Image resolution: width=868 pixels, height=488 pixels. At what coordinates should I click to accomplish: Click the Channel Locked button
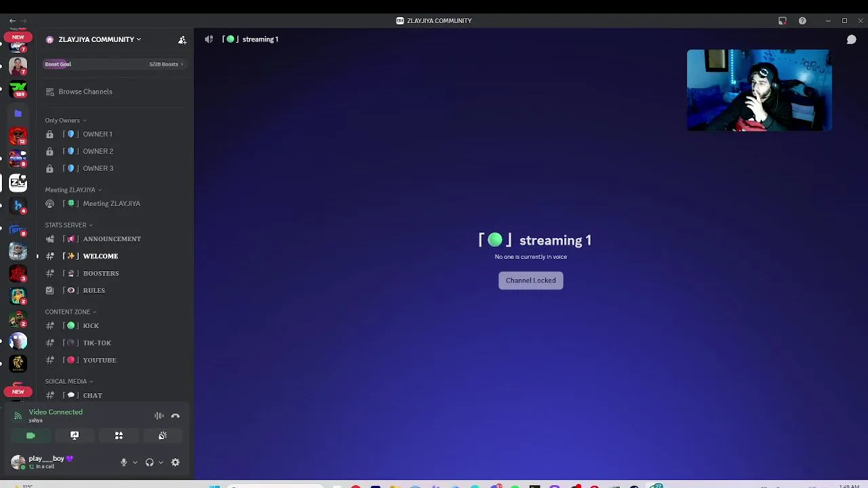click(x=531, y=281)
